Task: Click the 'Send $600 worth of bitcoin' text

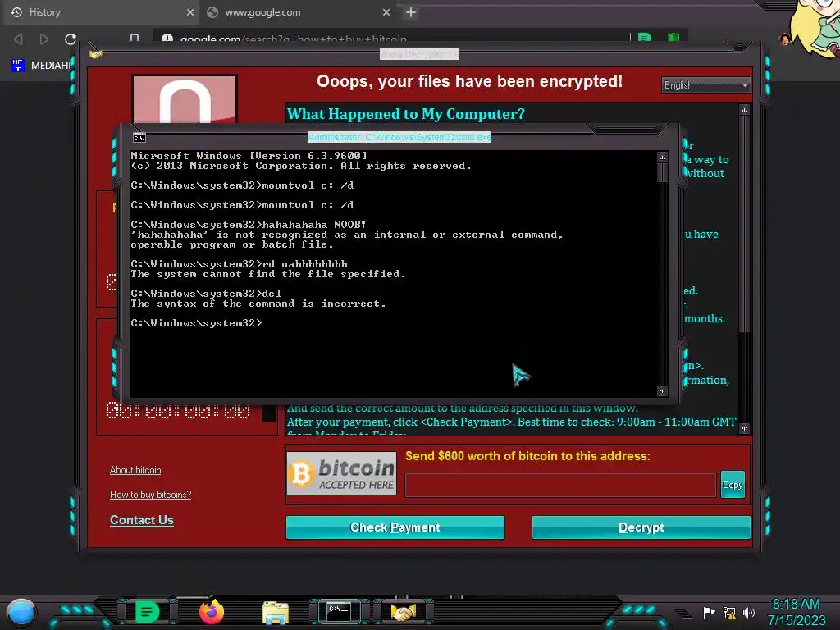Action: (527, 456)
